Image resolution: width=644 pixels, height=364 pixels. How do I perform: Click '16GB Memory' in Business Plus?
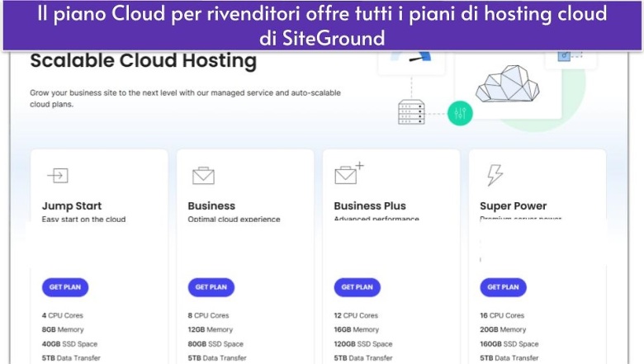[x=357, y=329]
